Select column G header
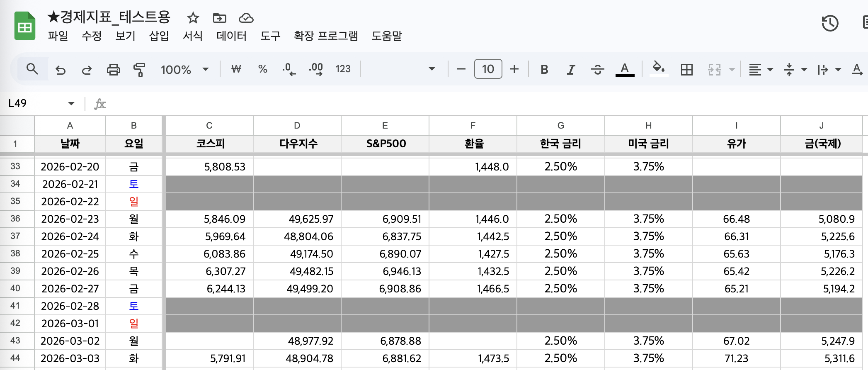Screen dimensions: 868x370 point(561,125)
